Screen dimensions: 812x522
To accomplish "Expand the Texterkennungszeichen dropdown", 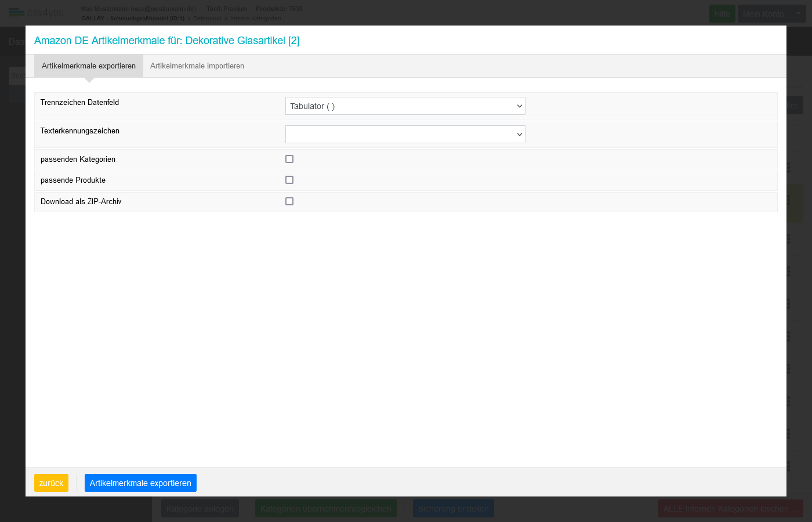I will coord(405,135).
